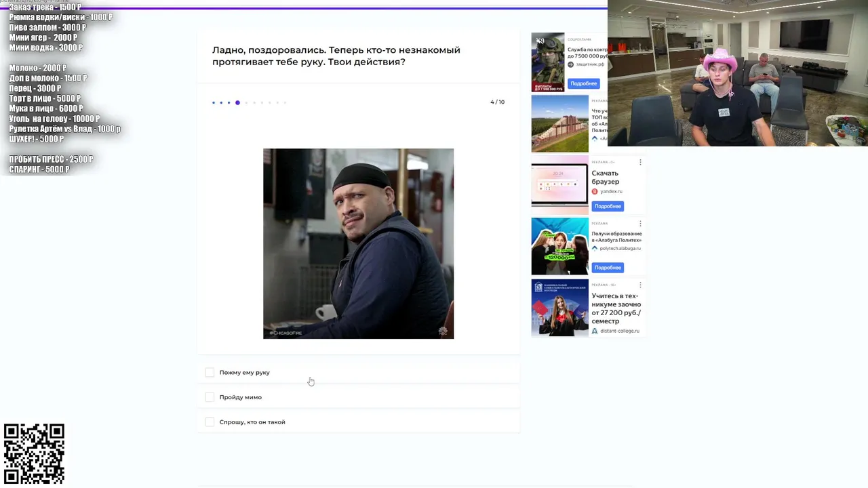Unmute the video ad with speaker icon

540,41
